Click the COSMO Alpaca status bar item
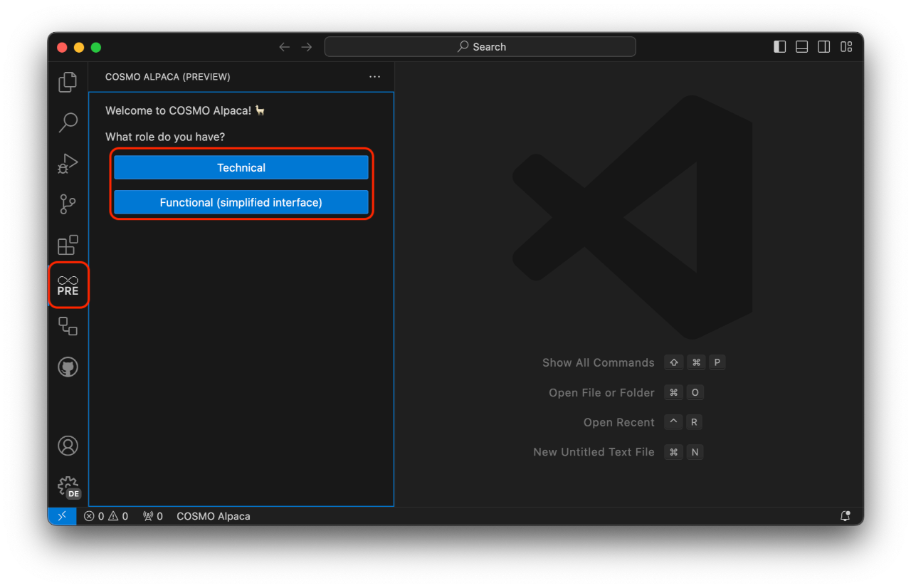Image resolution: width=911 pixels, height=588 pixels. tap(213, 515)
